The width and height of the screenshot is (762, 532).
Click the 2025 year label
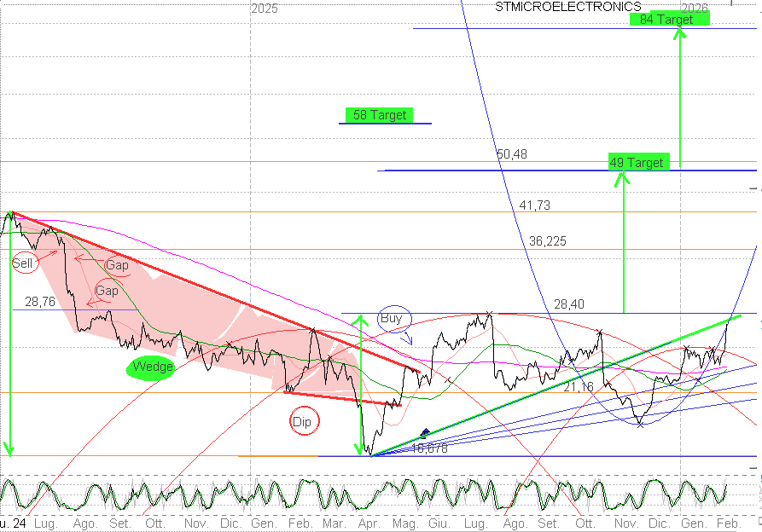point(265,9)
